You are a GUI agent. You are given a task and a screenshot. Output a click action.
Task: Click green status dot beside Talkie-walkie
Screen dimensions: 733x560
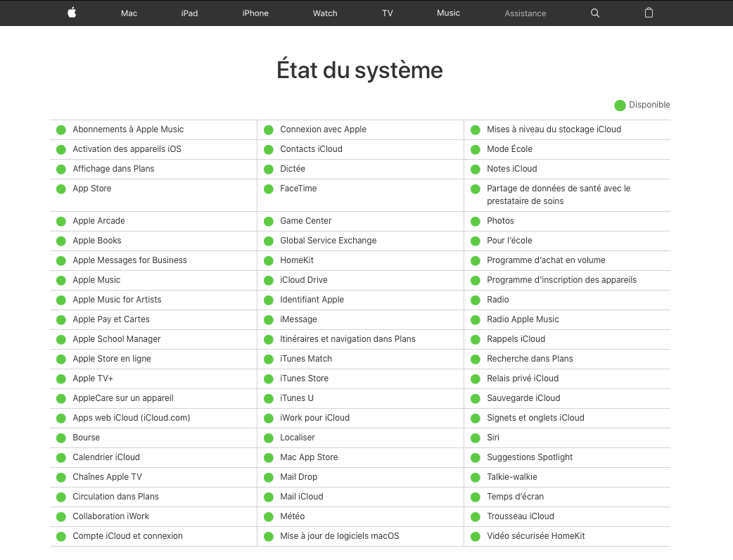coord(476,477)
